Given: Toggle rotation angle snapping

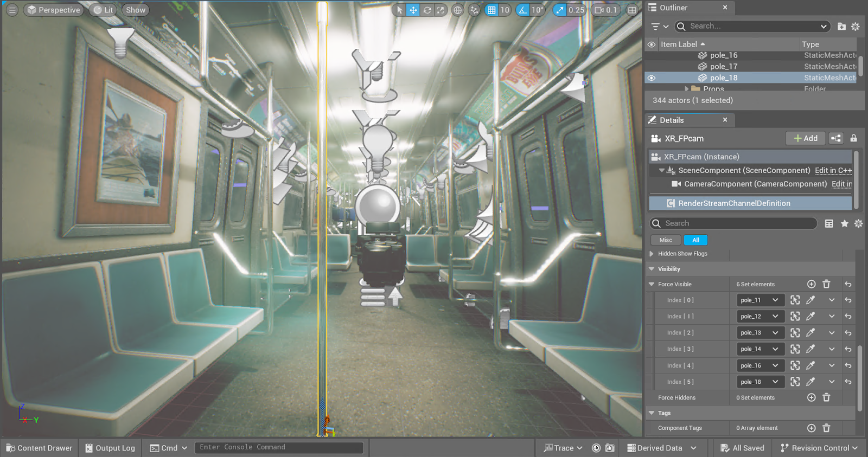Looking at the screenshot, I should [x=522, y=10].
